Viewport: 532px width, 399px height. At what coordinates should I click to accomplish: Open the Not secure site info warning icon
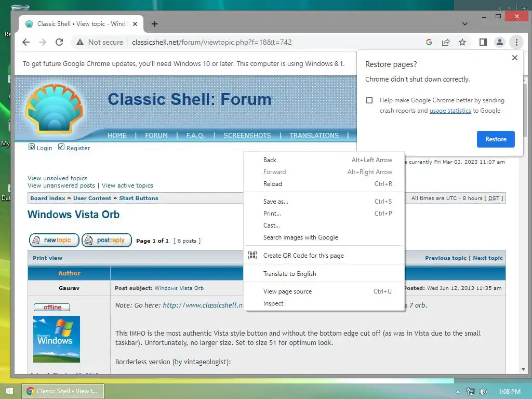(x=80, y=42)
